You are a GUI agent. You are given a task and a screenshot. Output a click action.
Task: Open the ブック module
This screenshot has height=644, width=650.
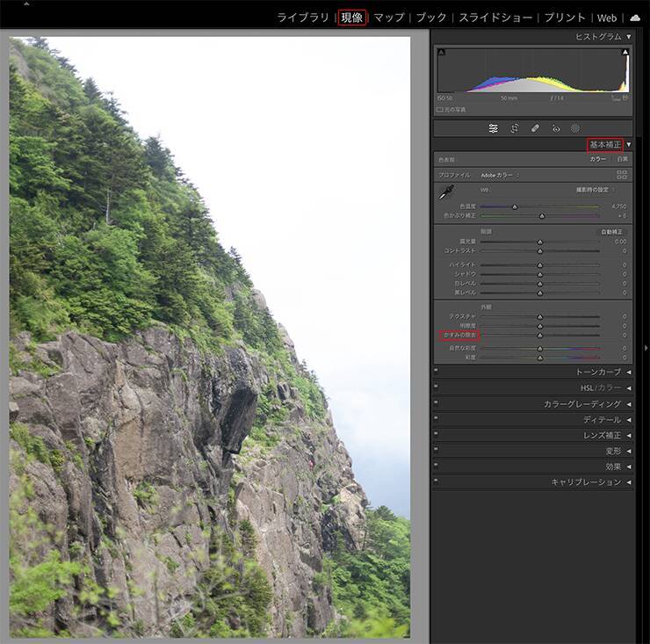(431, 18)
